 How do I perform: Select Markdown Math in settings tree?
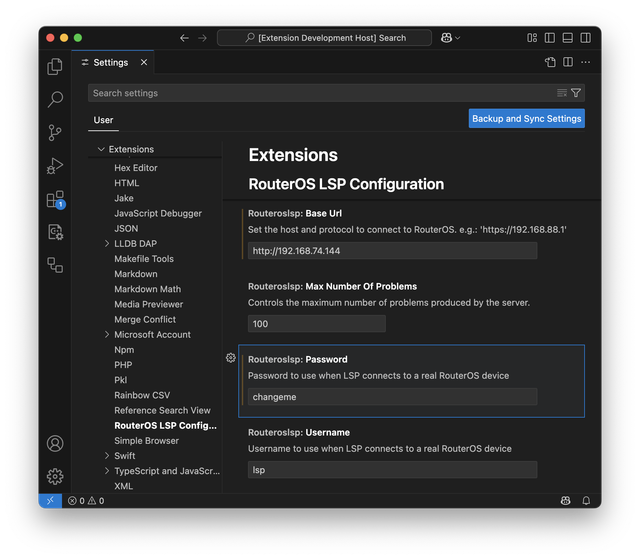(x=147, y=289)
